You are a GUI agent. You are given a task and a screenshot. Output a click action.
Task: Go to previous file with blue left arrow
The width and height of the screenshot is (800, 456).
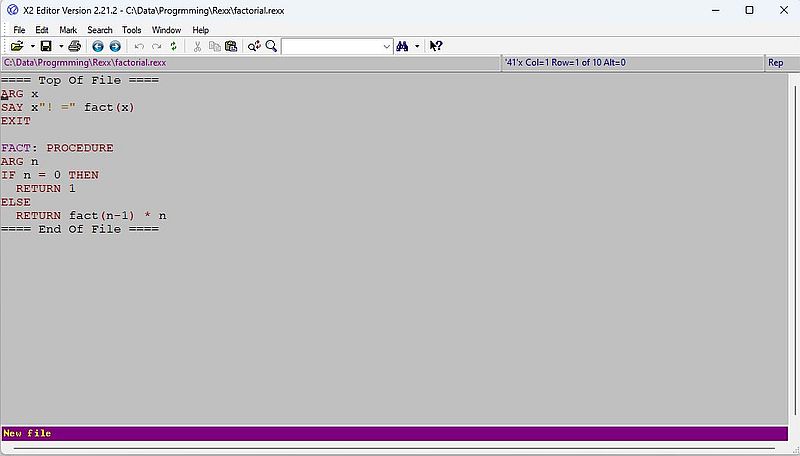pyautogui.click(x=98, y=46)
